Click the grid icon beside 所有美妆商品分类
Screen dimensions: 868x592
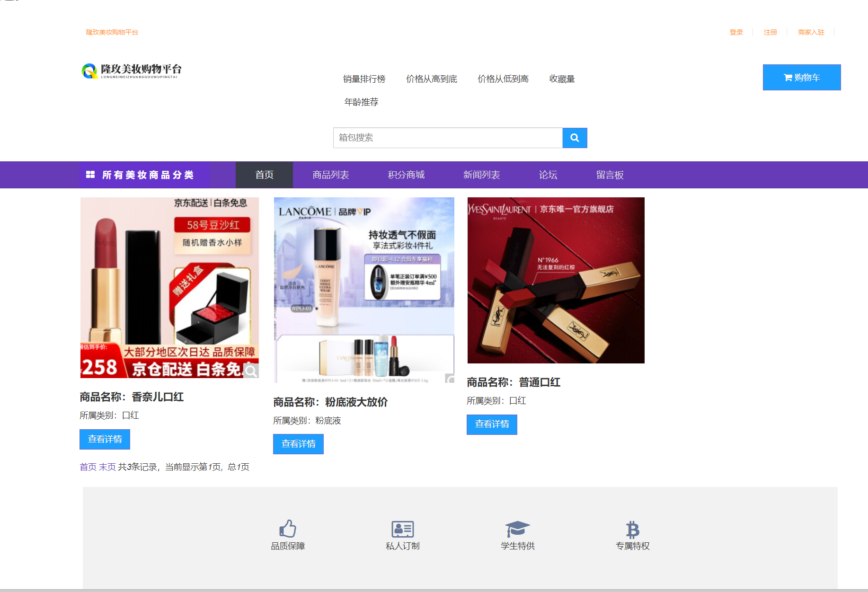coord(91,175)
